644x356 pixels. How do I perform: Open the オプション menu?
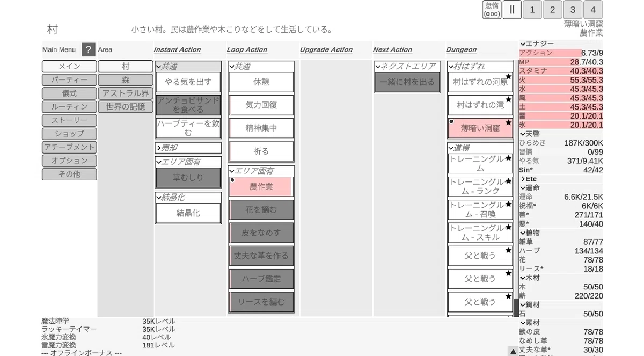69,161
